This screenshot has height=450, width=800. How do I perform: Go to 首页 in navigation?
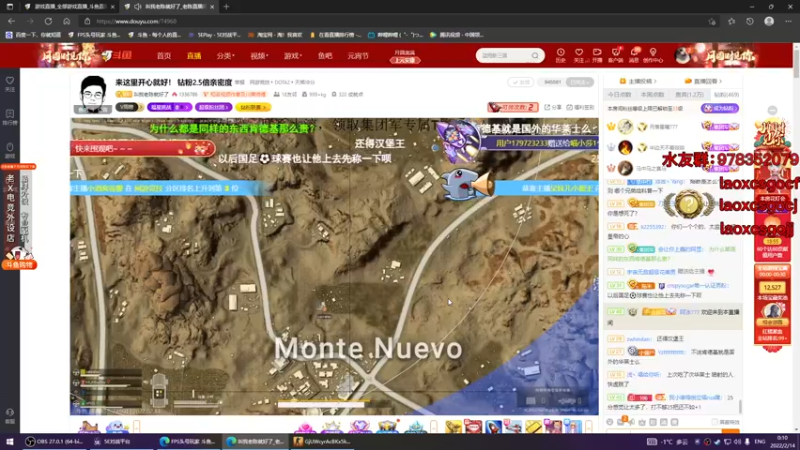click(164, 56)
